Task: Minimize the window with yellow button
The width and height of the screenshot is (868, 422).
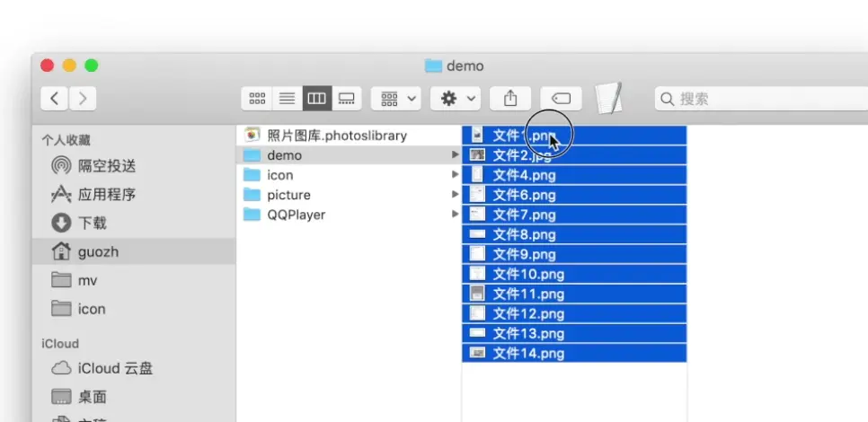Action: (x=69, y=66)
